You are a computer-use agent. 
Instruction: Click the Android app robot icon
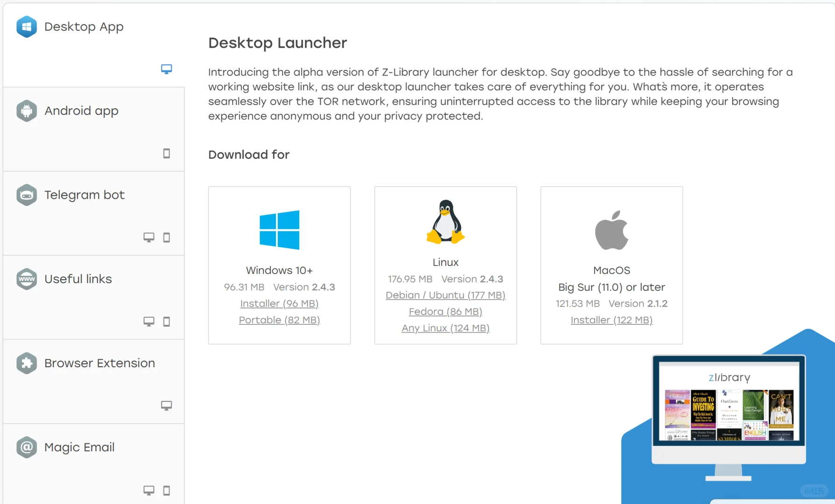point(27,111)
